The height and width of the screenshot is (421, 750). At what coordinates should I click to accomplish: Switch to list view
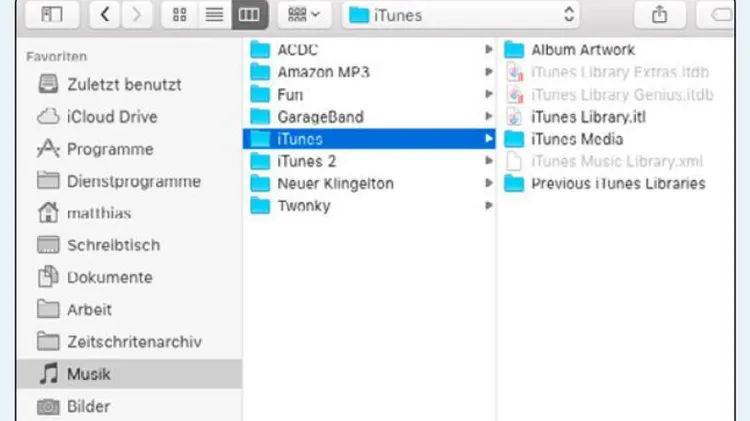coord(214,14)
